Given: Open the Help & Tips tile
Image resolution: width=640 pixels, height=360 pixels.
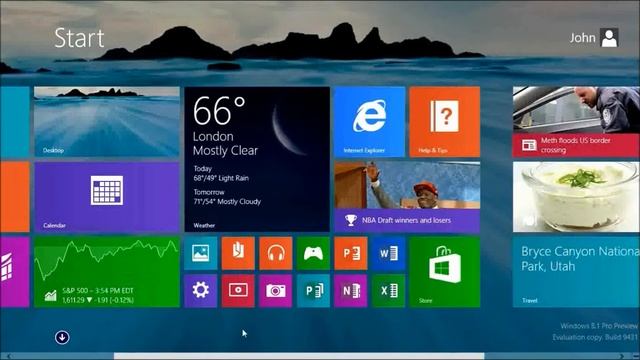Looking at the screenshot, I should [444, 122].
